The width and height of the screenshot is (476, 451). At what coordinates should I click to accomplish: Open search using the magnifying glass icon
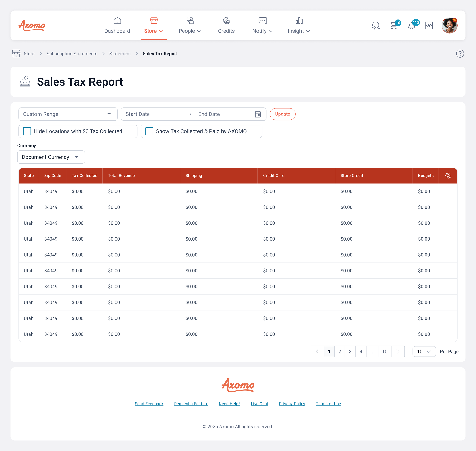point(376,25)
